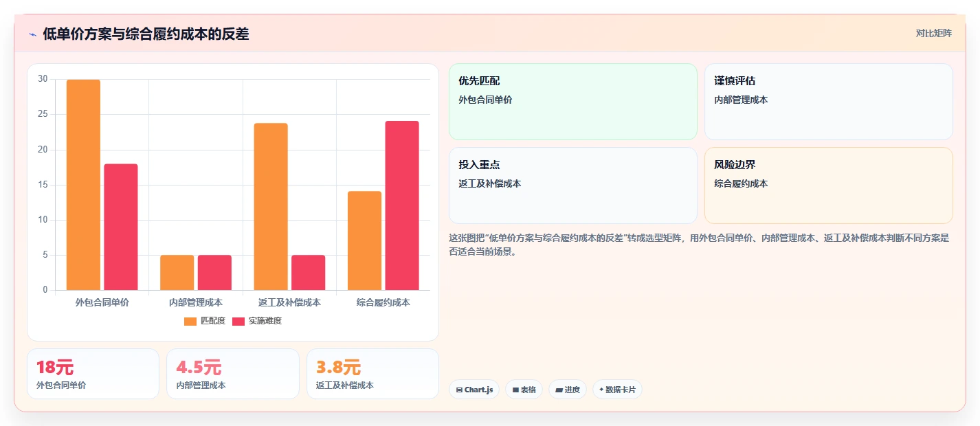
Task: Select the 进度 tag chip
Action: (568, 390)
